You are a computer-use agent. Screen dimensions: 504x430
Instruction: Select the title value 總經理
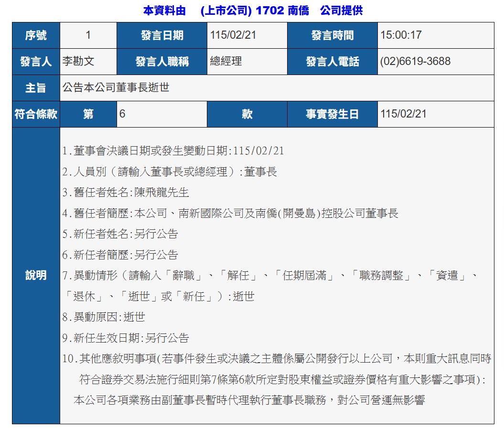[x=226, y=61]
